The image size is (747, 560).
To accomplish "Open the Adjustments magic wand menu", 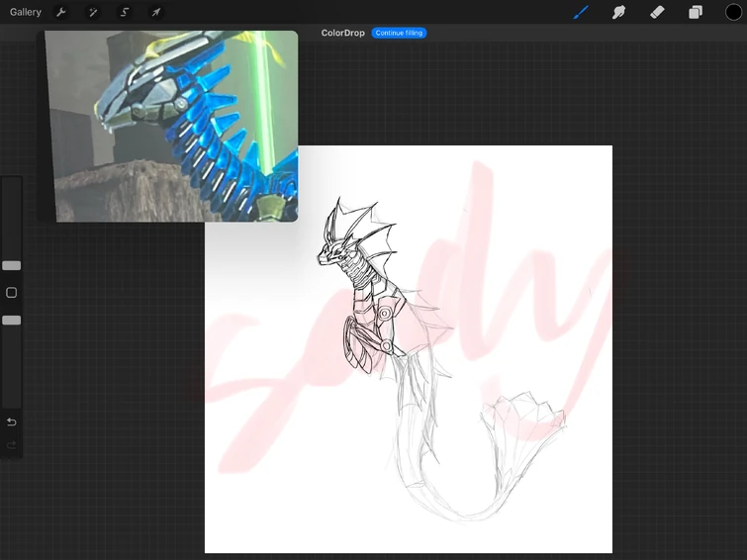I will click(93, 13).
